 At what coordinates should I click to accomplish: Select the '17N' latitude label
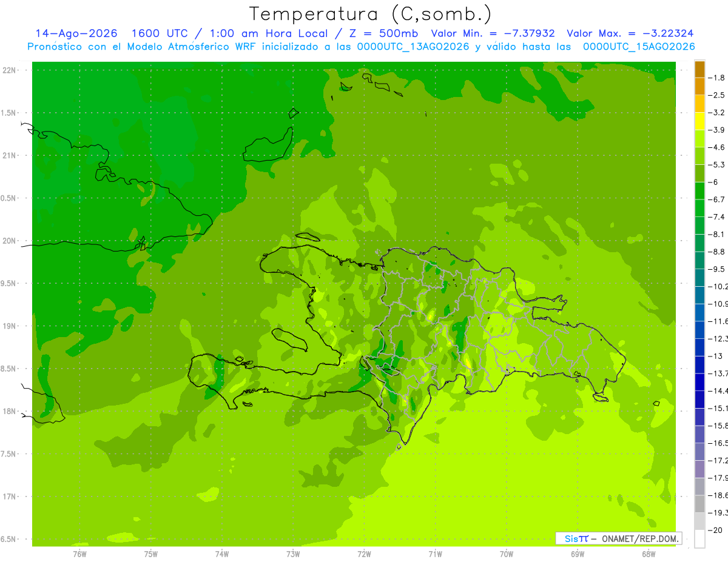click(x=10, y=497)
